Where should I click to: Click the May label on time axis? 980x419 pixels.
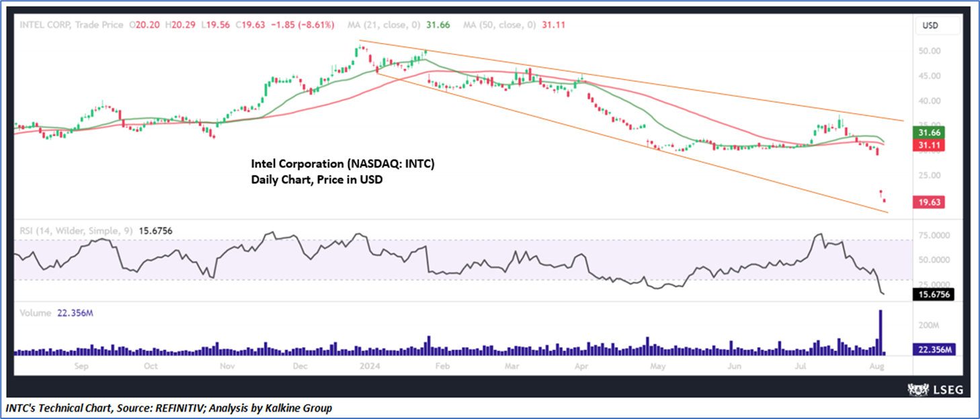click(657, 367)
